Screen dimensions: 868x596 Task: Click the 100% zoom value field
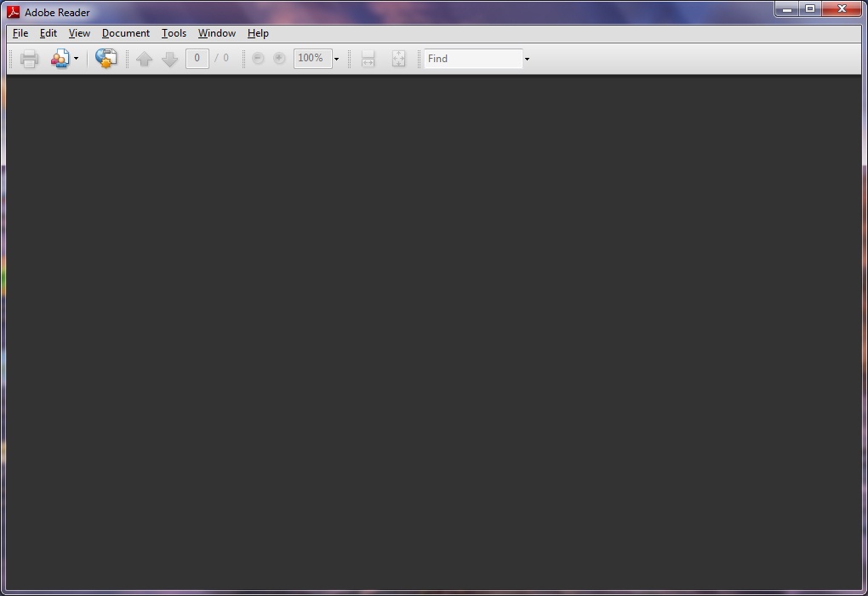(x=313, y=58)
